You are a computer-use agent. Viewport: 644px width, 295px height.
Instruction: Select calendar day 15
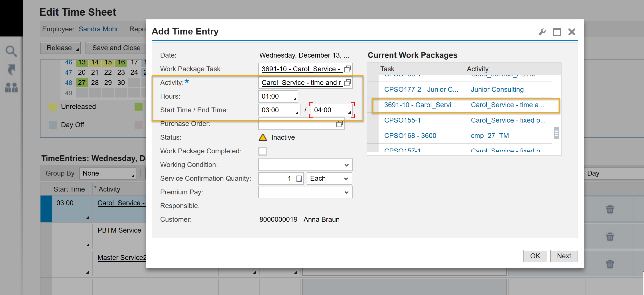[x=108, y=62]
